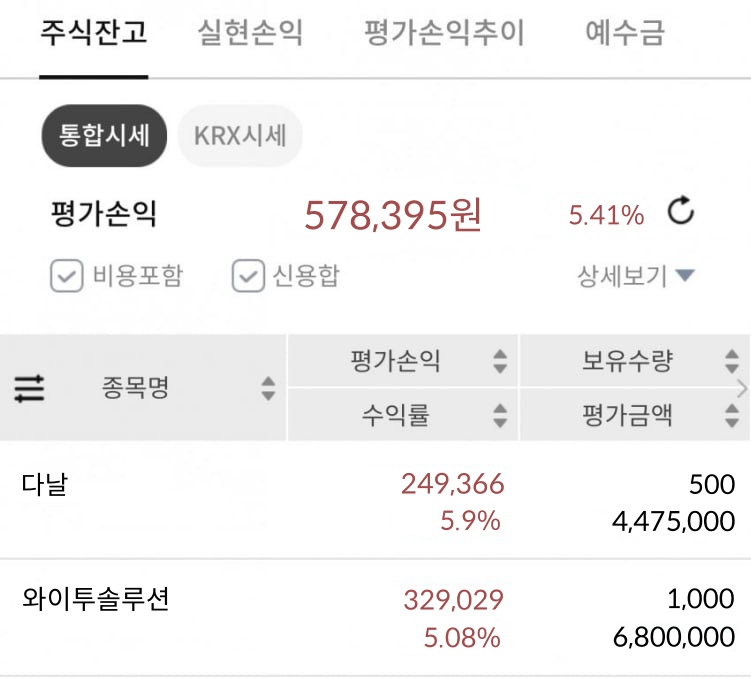Sort by 종목명 using its sort arrows
The height and width of the screenshot is (678, 751).
pos(268,388)
